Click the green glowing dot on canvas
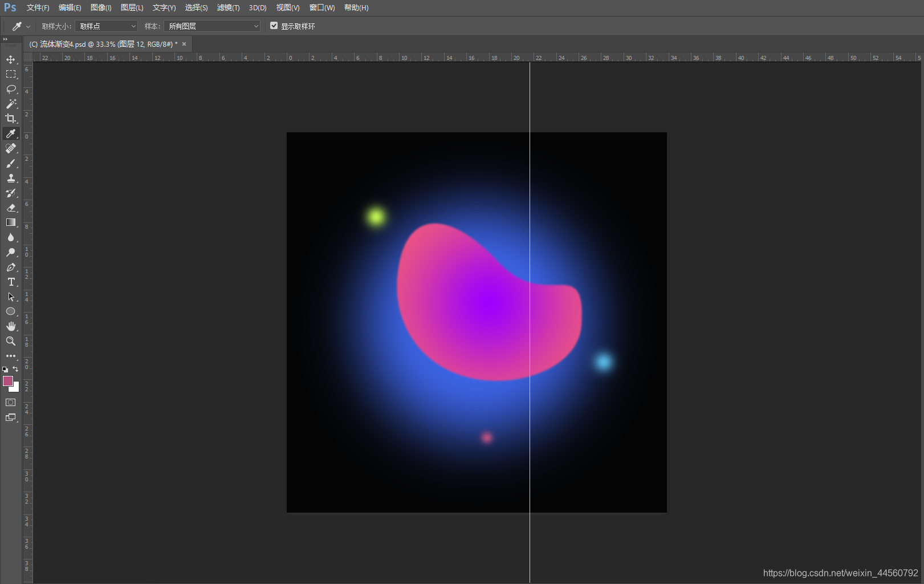Viewport: 924px width, 584px height. click(x=376, y=217)
